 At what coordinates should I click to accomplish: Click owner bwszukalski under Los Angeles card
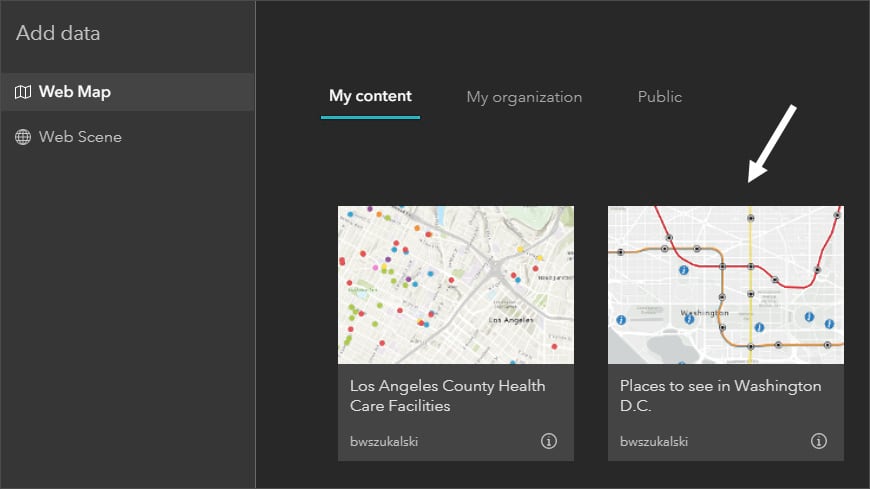tap(384, 441)
